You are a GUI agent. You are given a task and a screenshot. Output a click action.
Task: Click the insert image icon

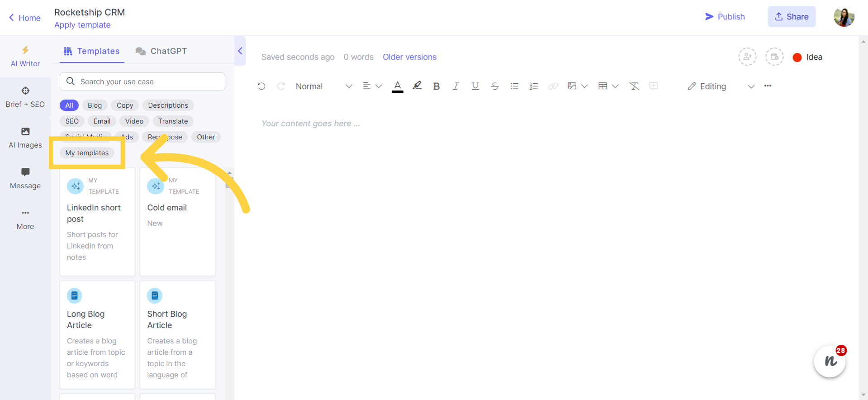click(x=572, y=86)
